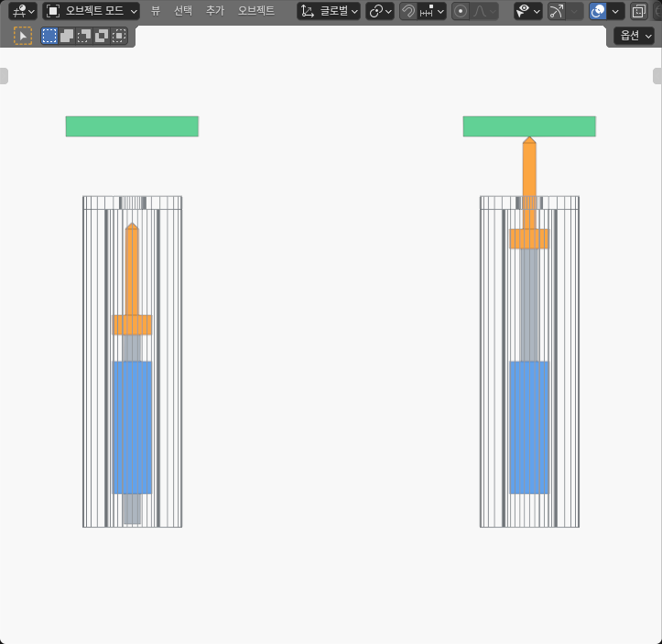Image resolution: width=662 pixels, height=644 pixels.
Task: Click the right green plate object
Action: (x=529, y=126)
